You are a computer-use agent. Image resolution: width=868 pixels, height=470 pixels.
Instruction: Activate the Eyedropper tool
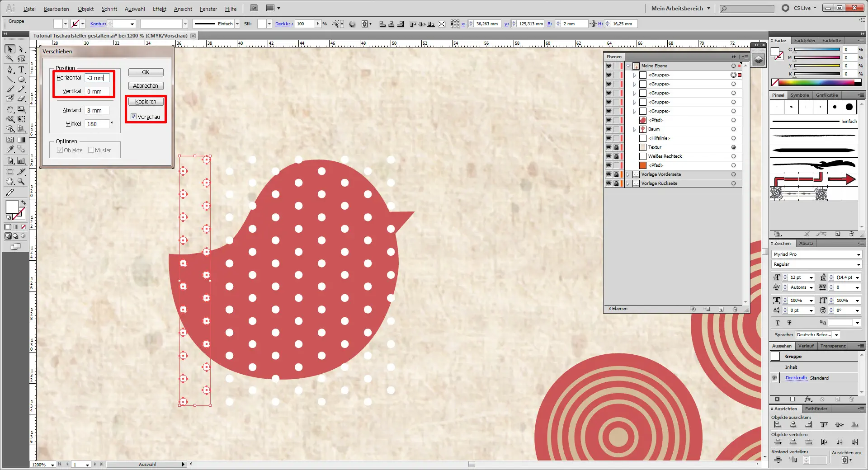10,149
